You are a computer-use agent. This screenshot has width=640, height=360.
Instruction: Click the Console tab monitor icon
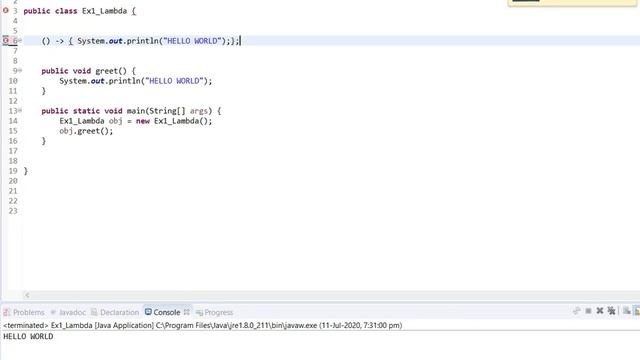tap(148, 312)
